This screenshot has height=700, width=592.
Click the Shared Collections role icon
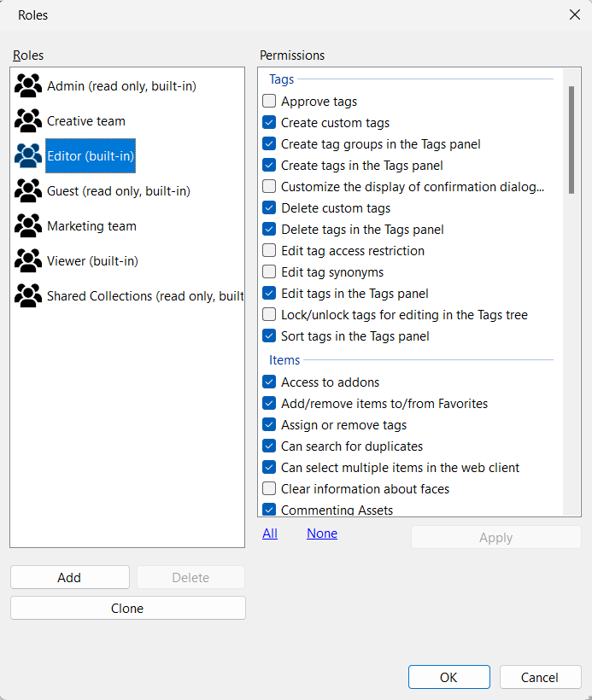[x=28, y=296]
